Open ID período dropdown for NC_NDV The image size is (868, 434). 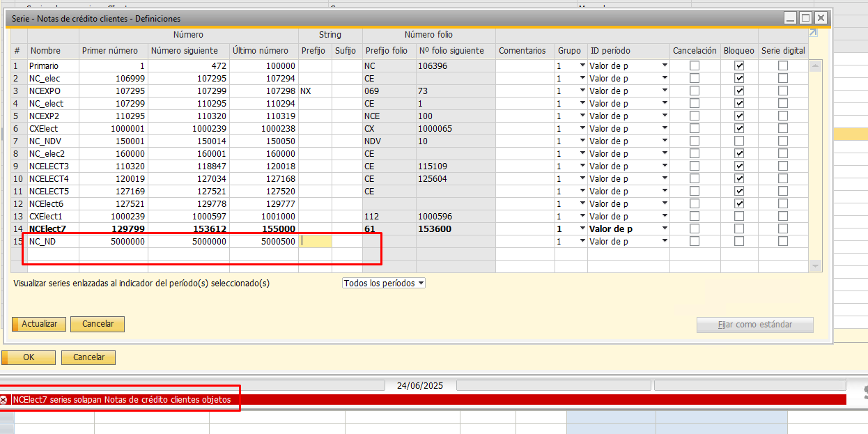(x=665, y=141)
